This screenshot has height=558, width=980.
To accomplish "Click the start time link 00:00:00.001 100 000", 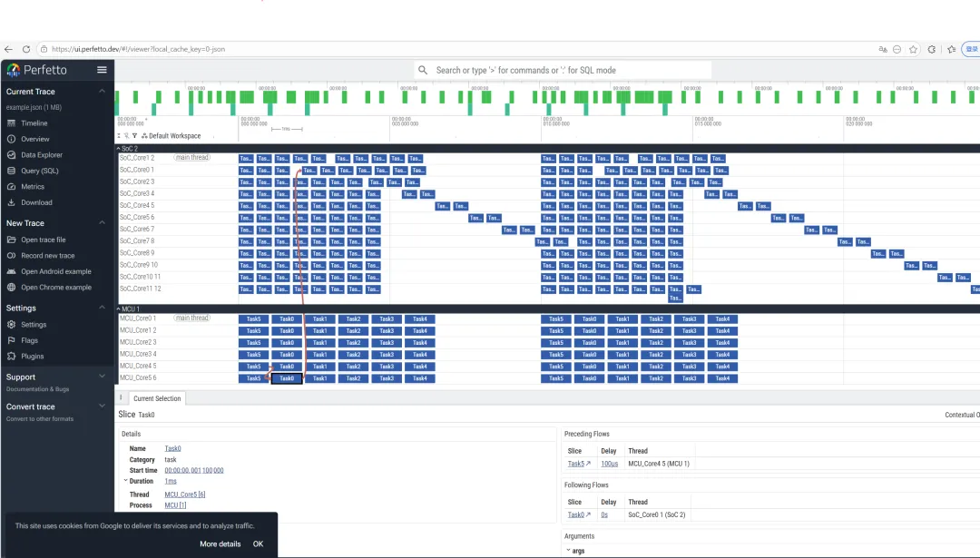I will pos(194,471).
